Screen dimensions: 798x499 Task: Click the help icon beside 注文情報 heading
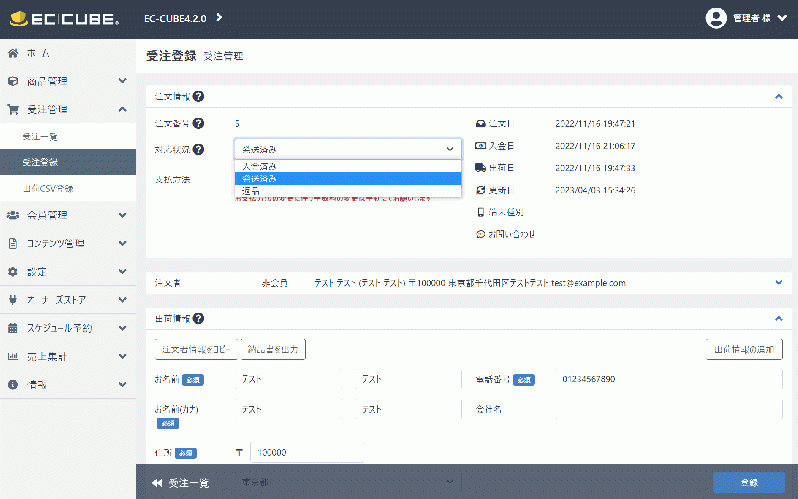point(198,96)
